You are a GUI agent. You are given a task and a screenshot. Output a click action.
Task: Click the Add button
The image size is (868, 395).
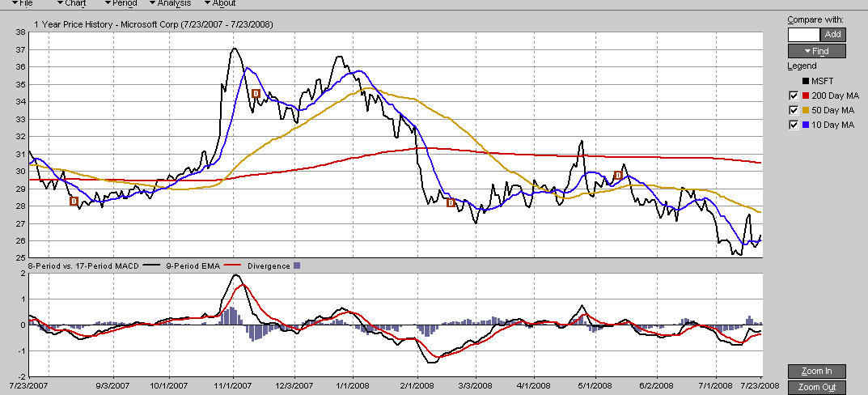pyautogui.click(x=832, y=34)
